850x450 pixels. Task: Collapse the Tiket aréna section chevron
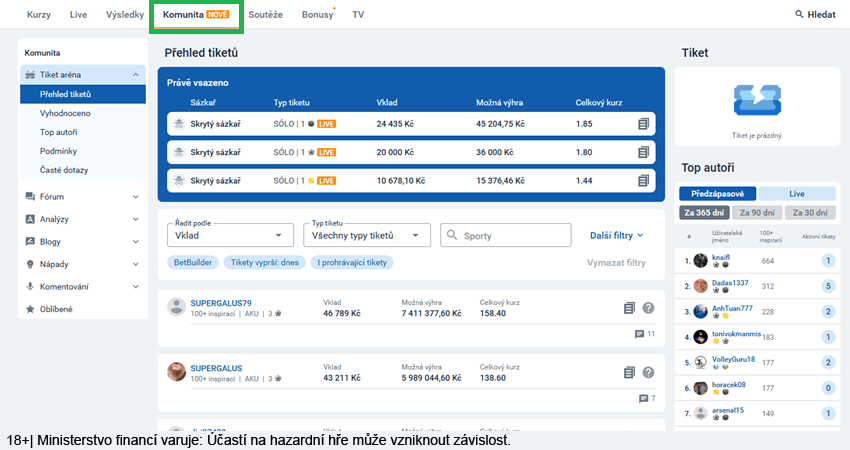pyautogui.click(x=136, y=75)
